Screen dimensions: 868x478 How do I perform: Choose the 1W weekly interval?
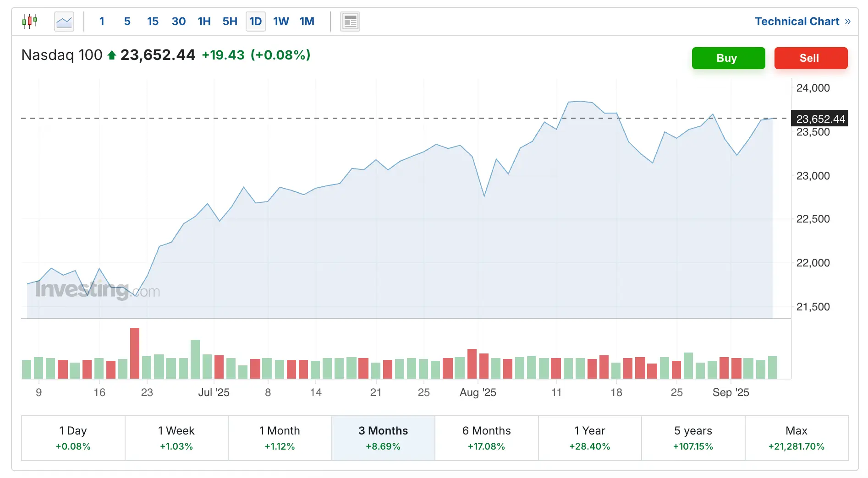coord(281,22)
